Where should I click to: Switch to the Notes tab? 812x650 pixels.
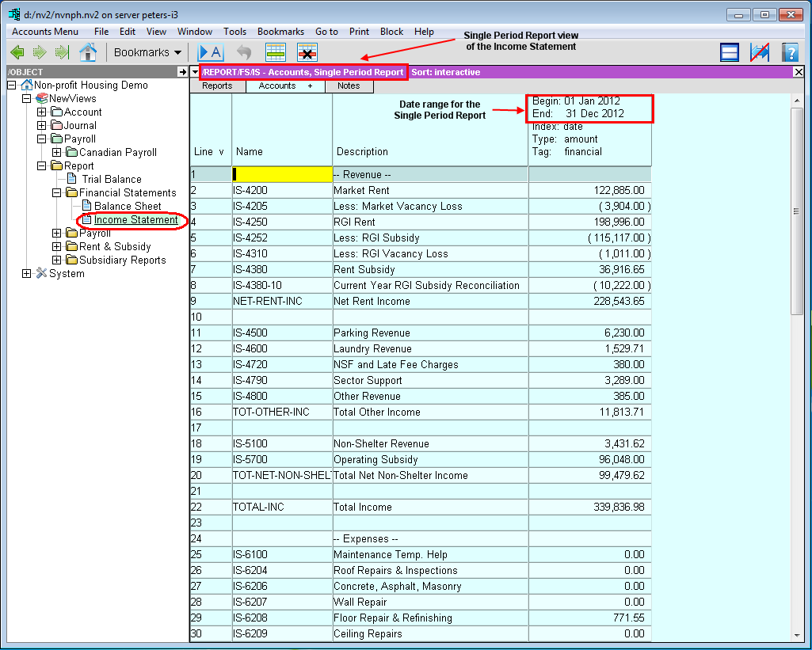point(349,86)
